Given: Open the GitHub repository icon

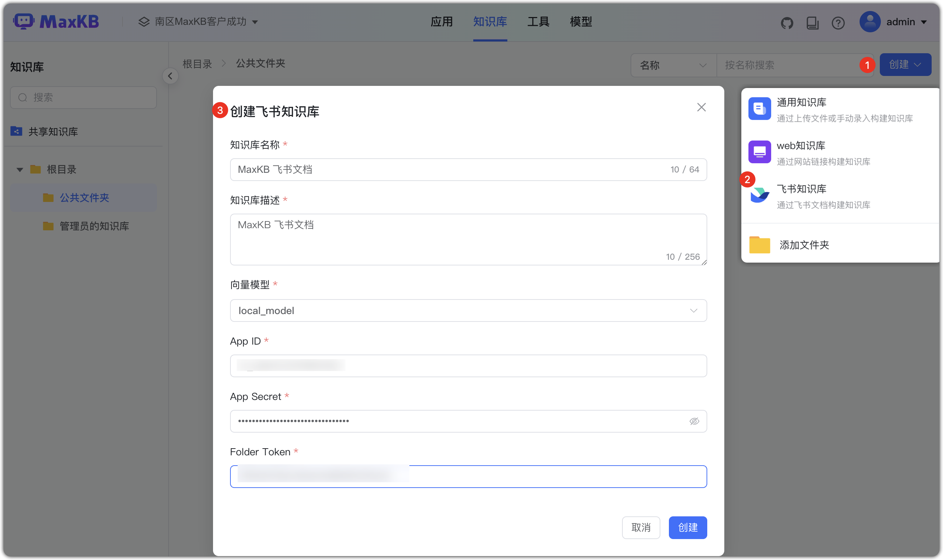Looking at the screenshot, I should click(787, 23).
